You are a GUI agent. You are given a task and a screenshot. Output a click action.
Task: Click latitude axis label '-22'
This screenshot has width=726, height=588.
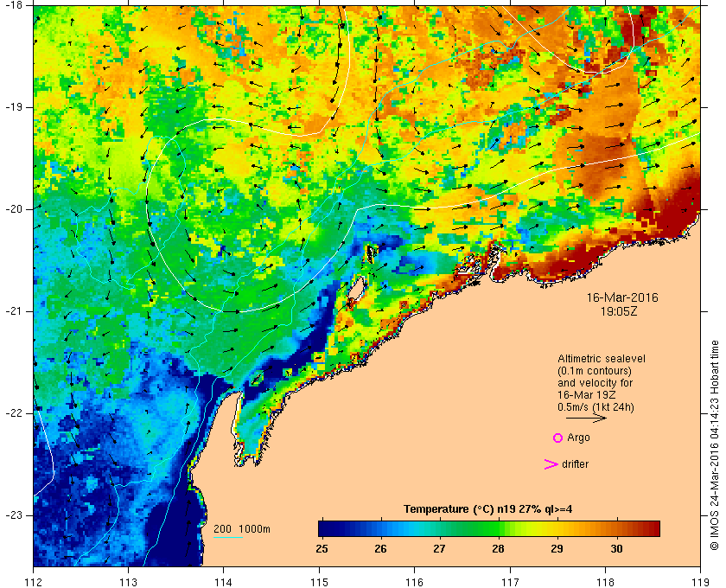tap(13, 413)
